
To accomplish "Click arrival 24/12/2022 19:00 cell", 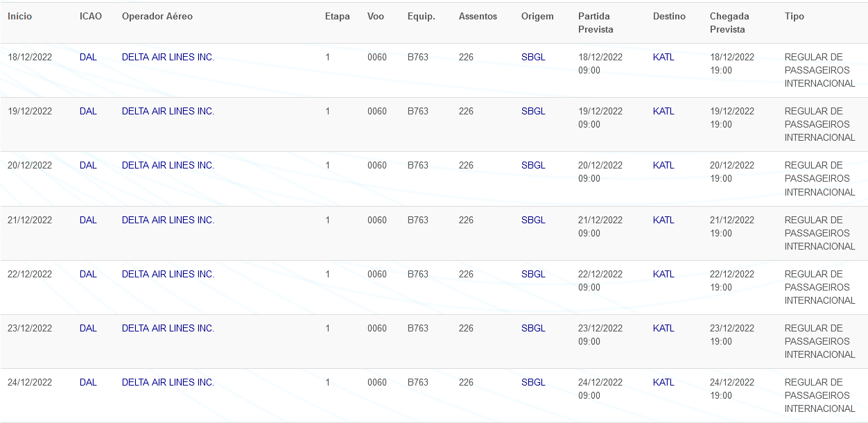I will tap(732, 389).
